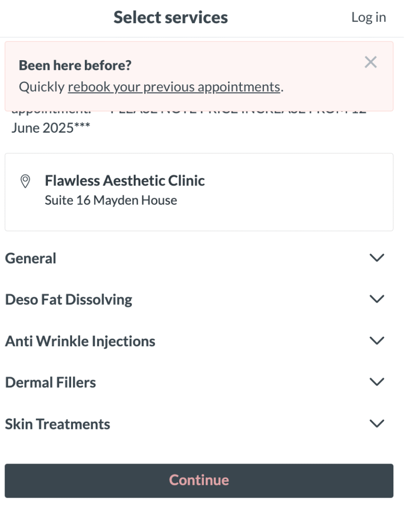Expand Anti Wrinkle Injections via its chevron
This screenshot has width=420, height=505.
377,340
